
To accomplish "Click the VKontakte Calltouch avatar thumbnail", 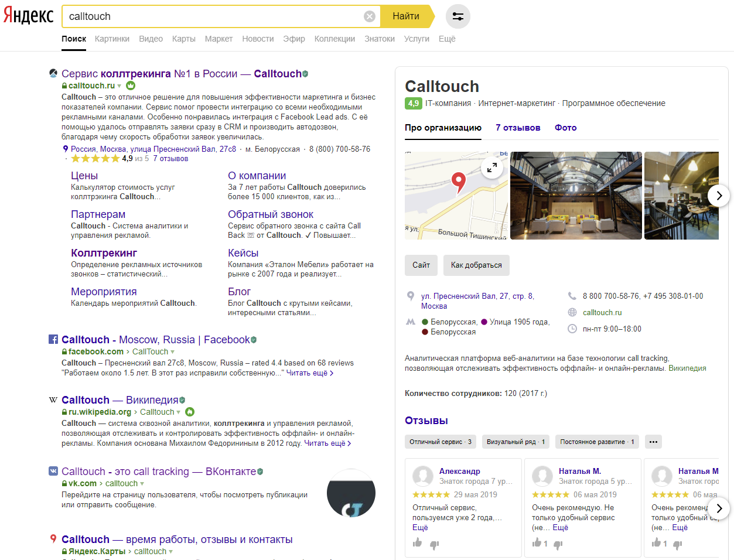I will 351,493.
